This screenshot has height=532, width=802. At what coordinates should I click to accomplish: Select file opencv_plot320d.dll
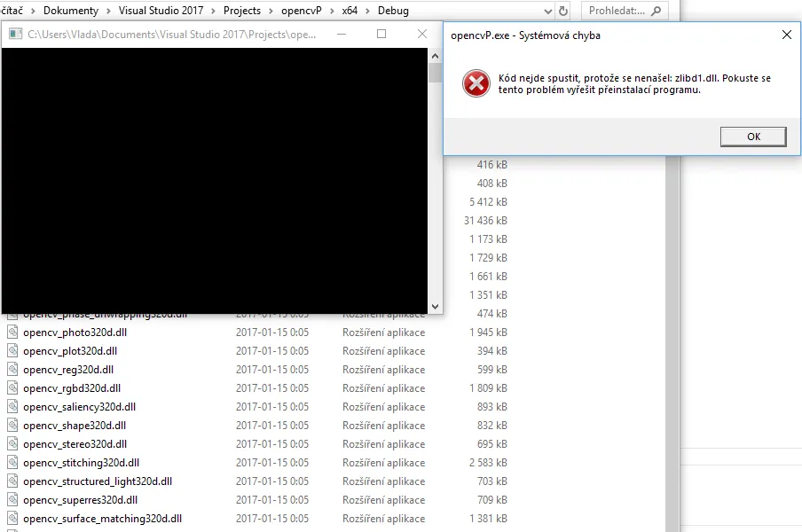(x=70, y=351)
